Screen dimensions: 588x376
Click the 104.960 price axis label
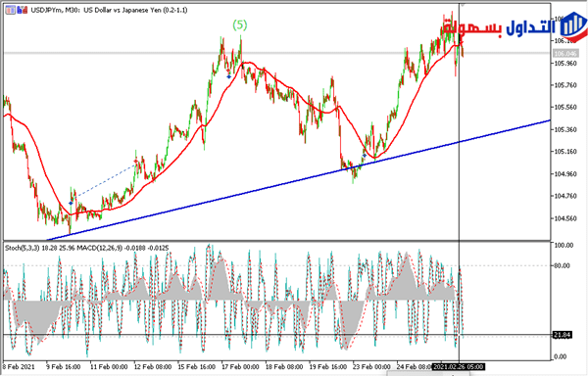pyautogui.click(x=565, y=173)
